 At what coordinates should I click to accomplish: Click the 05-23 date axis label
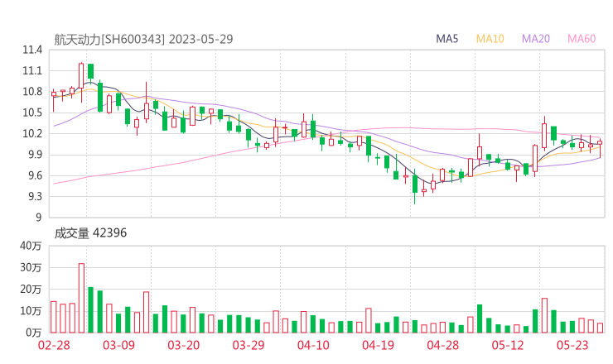[x=572, y=345]
